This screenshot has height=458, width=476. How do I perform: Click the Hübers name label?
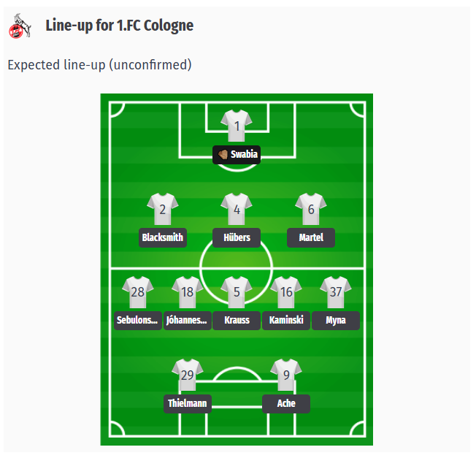pos(237,238)
